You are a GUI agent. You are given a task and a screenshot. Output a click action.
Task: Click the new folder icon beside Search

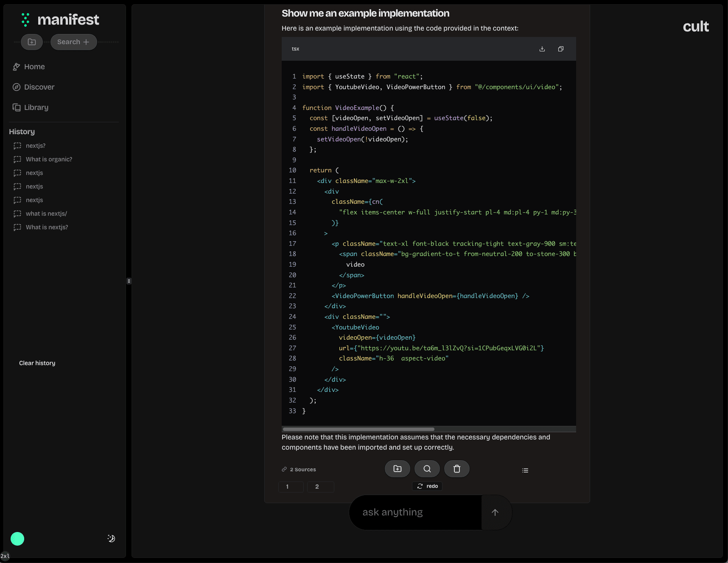[32, 42]
